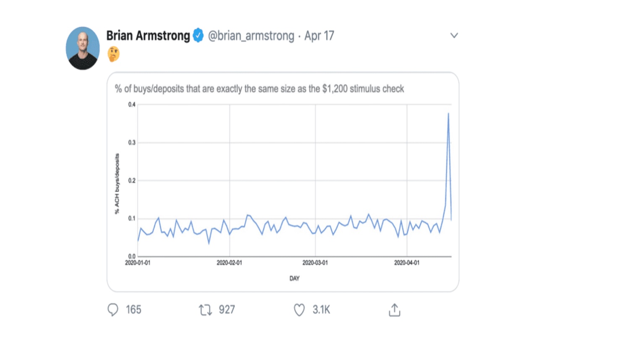Expand the tweet options chevron
This screenshot has width=644, height=349.
[454, 36]
